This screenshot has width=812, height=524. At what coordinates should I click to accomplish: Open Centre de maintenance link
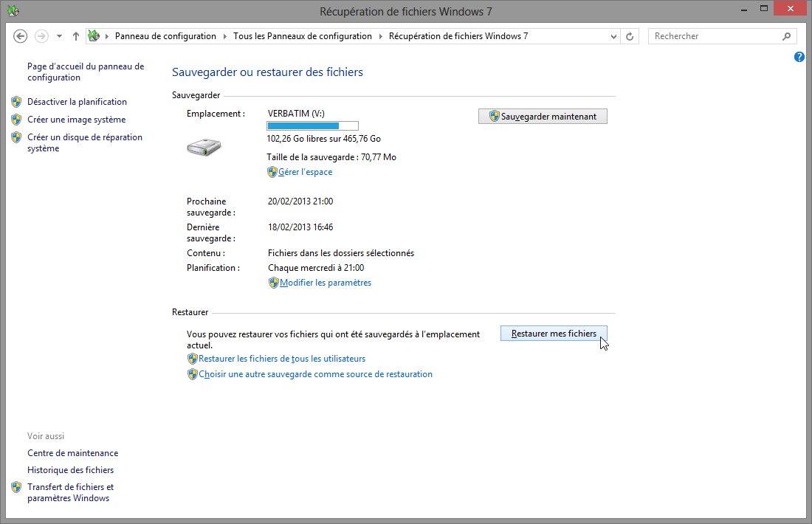pyautogui.click(x=73, y=453)
